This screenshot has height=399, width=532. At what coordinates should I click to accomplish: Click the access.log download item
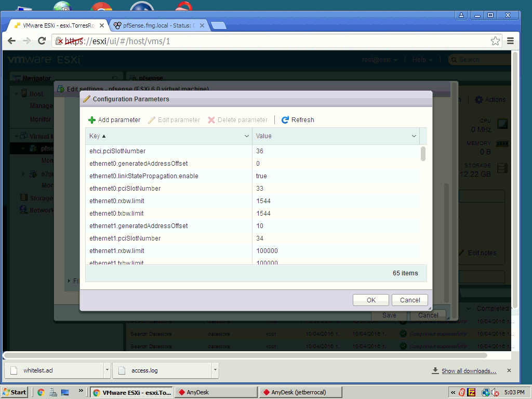166,370
